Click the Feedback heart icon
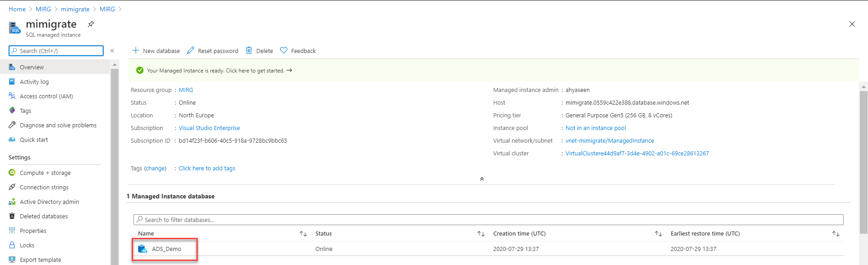868x265 pixels. (x=284, y=50)
